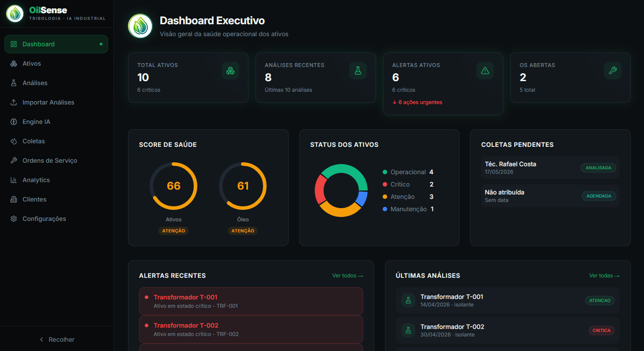Click the Atenção legend entry

click(x=408, y=197)
